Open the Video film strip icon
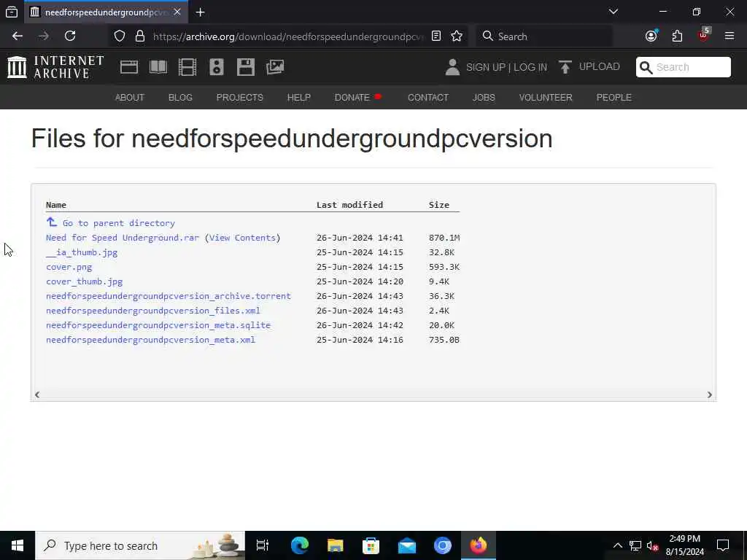This screenshot has width=747, height=560. tap(187, 67)
